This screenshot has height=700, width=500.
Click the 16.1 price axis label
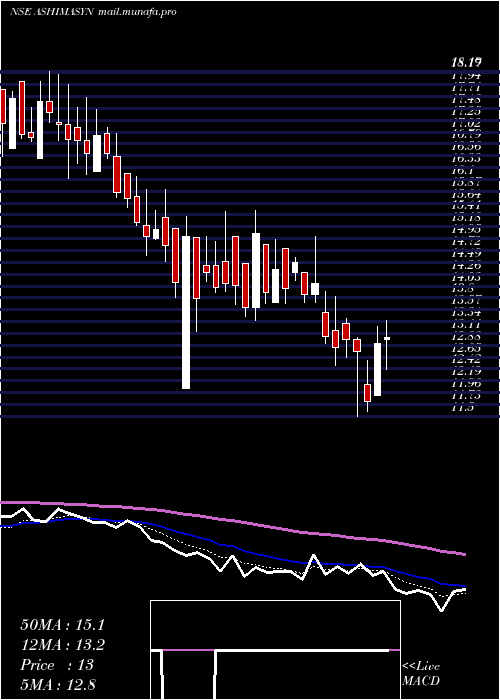coord(462,171)
